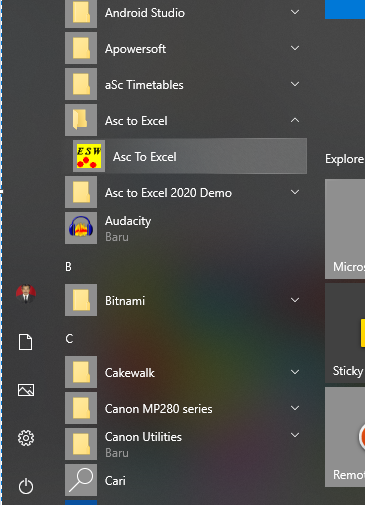This screenshot has height=505, width=365.
Task: Select the Bitnami label
Action: click(x=125, y=301)
